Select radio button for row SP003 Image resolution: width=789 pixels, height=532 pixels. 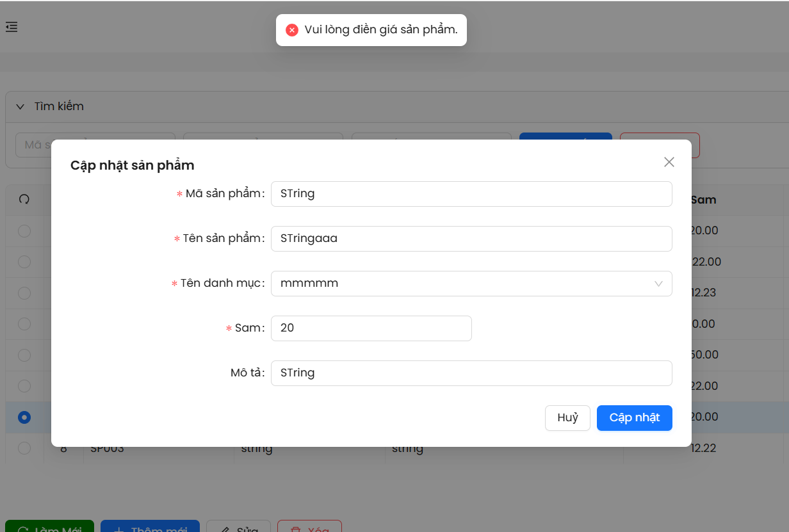tap(24, 448)
